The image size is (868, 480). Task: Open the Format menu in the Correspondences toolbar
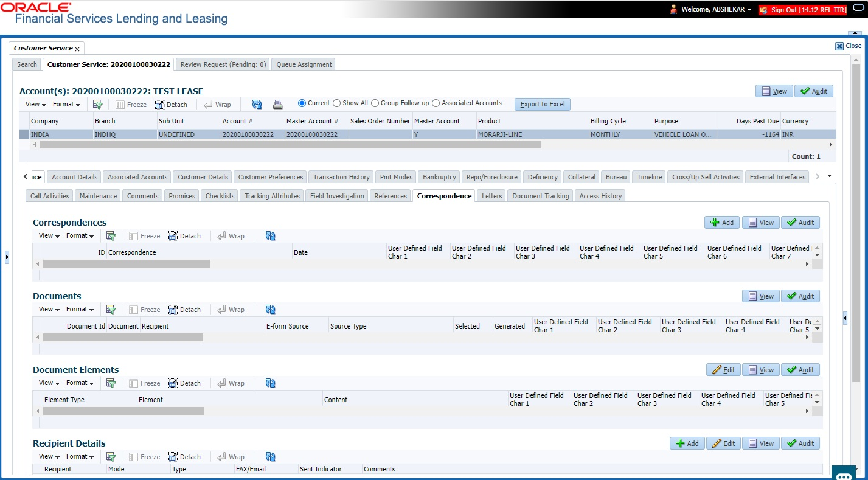pyautogui.click(x=80, y=235)
